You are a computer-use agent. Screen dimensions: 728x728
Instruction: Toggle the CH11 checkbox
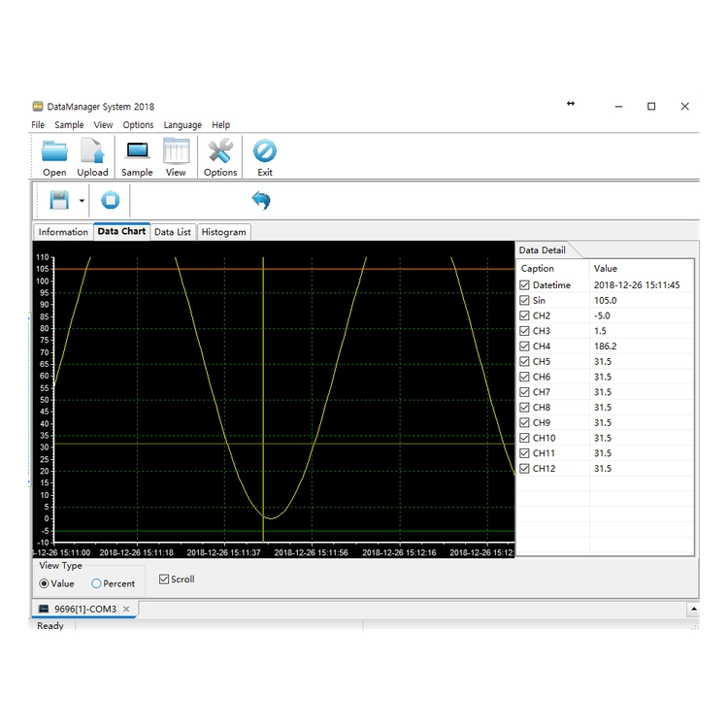tap(524, 453)
